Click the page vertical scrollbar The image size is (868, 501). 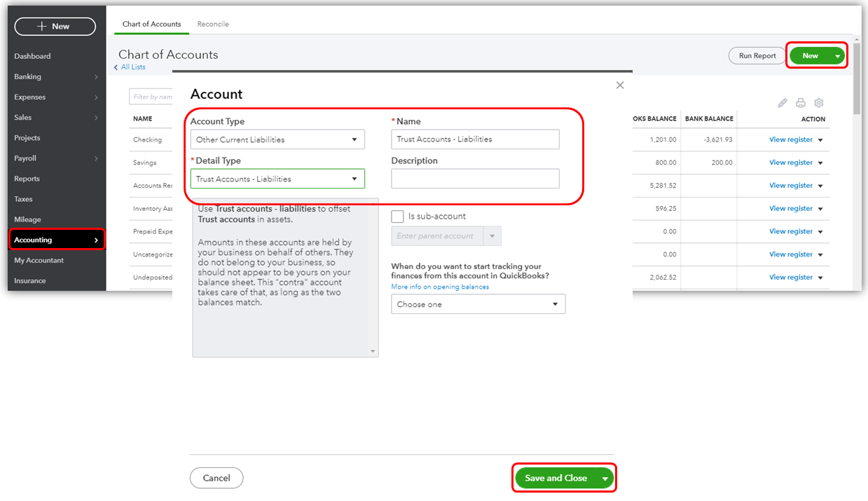857,79
